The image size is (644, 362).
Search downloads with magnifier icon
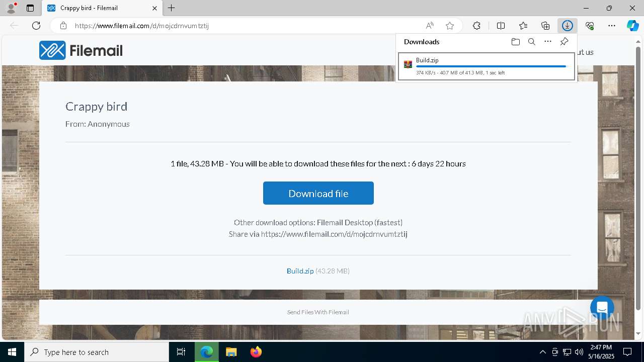(x=532, y=42)
